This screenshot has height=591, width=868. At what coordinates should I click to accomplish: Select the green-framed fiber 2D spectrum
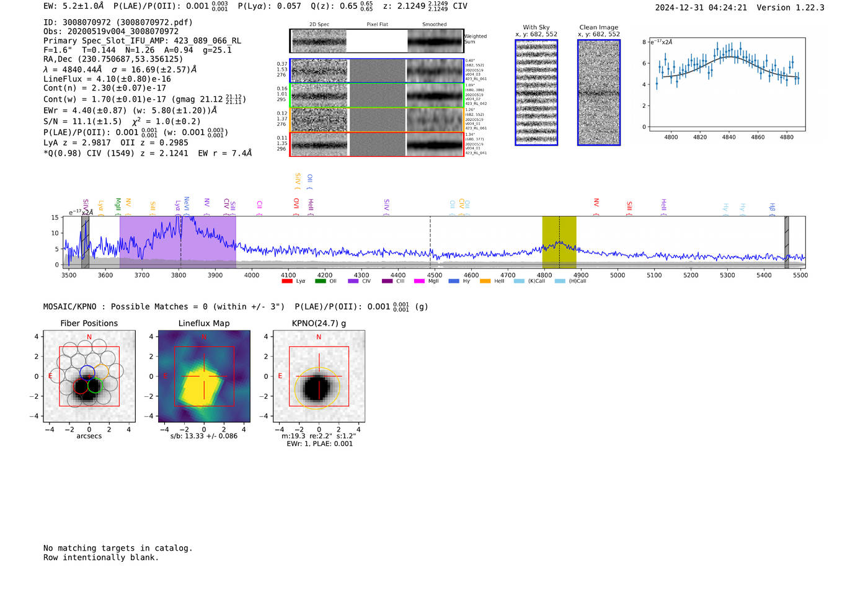tap(319, 96)
